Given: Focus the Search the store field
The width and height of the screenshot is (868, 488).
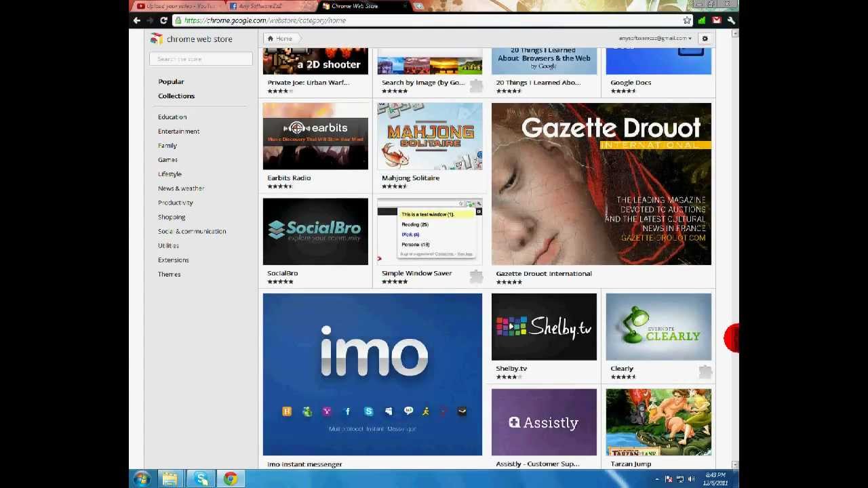Looking at the screenshot, I should pyautogui.click(x=201, y=59).
